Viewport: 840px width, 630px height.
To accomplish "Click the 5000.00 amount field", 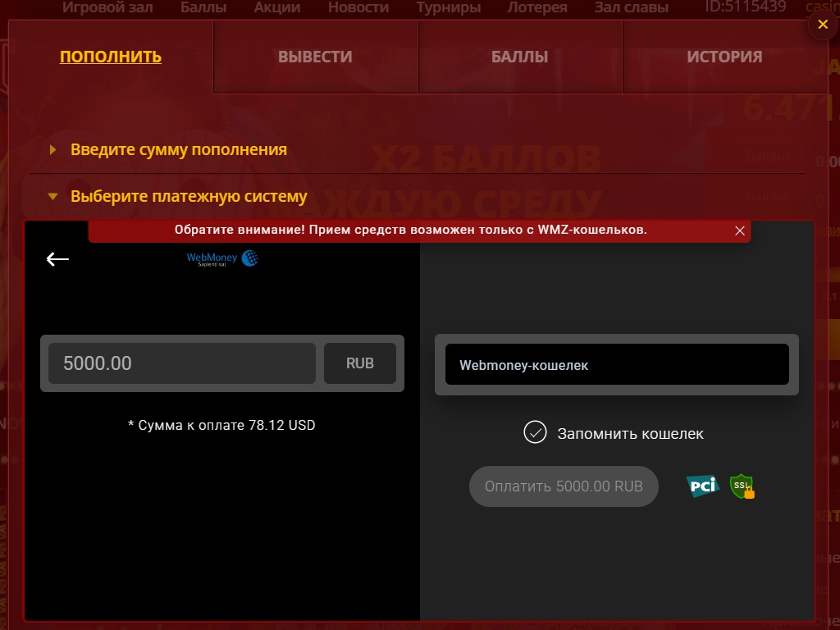I will point(181,363).
